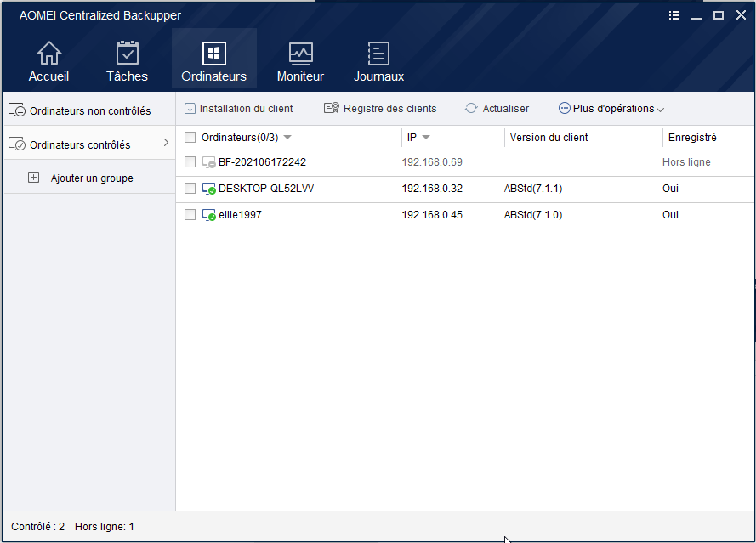Click the offline computer icon for BF-202106172242
The width and height of the screenshot is (756, 543).
tap(208, 162)
